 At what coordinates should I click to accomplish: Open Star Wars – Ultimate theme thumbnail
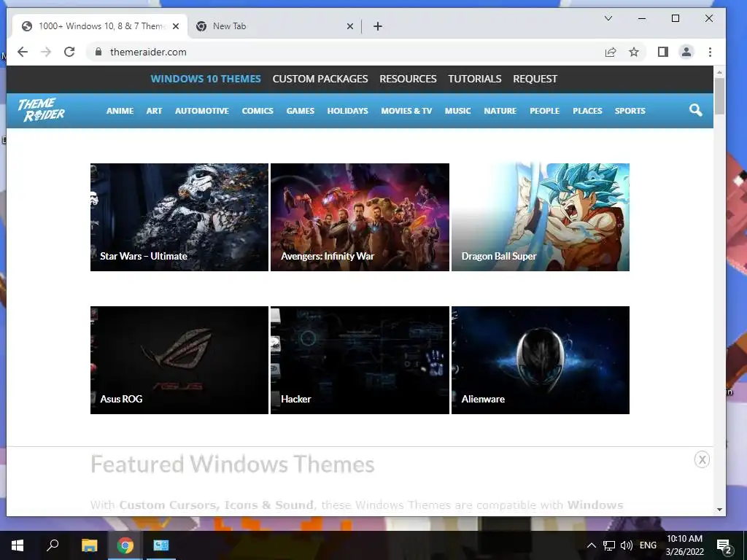[179, 217]
